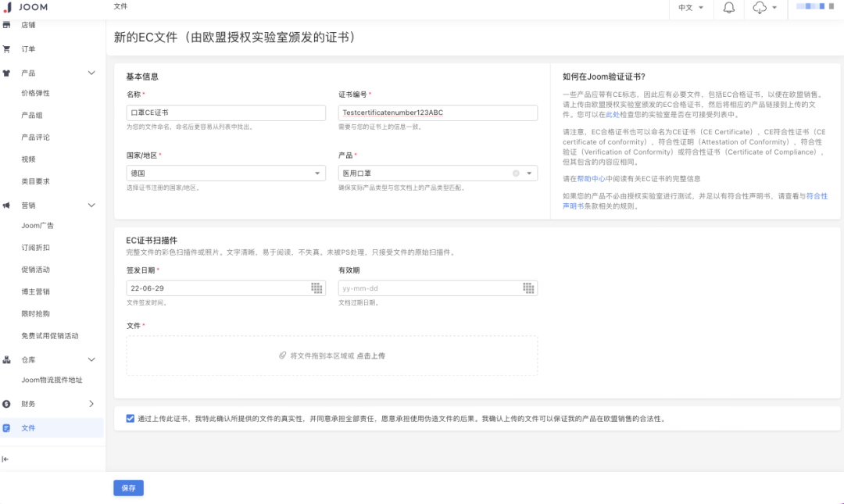Viewport: 844px width, 504px height.
Task: Open 产品评论 menu item
Action: [x=35, y=138]
